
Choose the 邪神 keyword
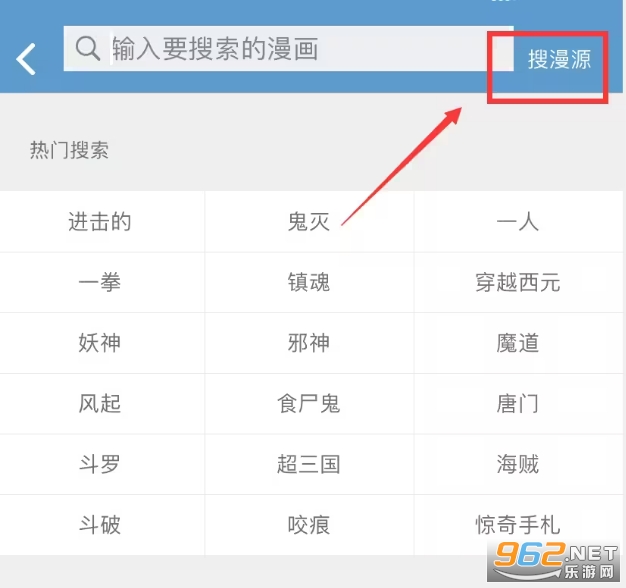click(309, 343)
